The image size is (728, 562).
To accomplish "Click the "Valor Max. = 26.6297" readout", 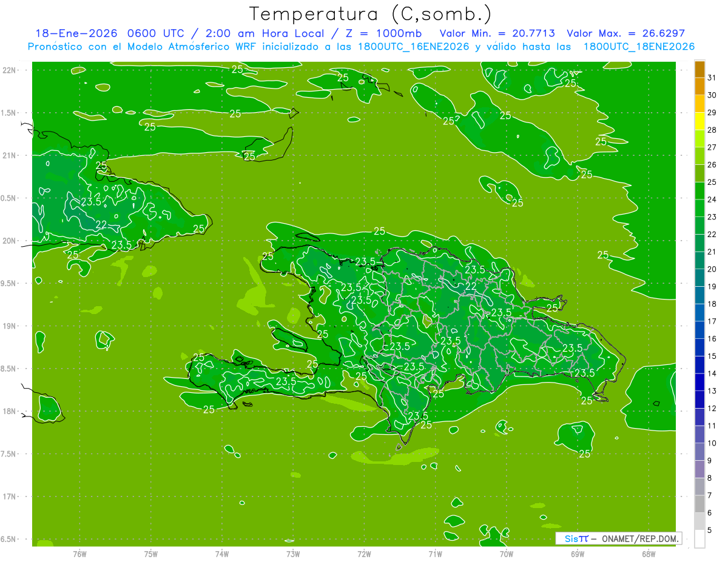I will [x=625, y=33].
